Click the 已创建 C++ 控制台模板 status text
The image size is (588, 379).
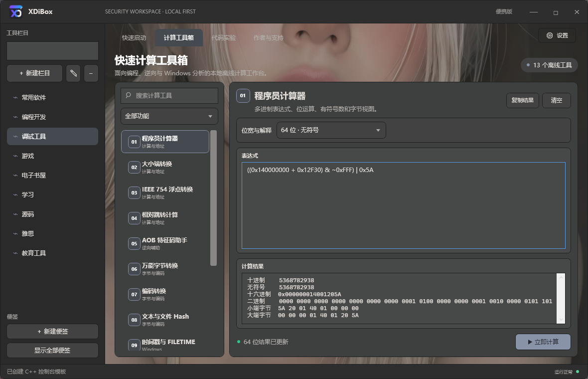tap(36, 372)
